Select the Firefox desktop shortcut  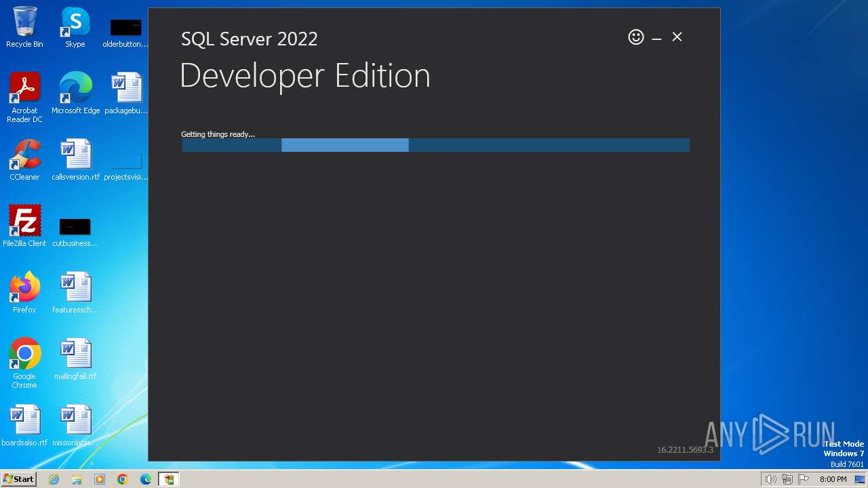tap(24, 293)
